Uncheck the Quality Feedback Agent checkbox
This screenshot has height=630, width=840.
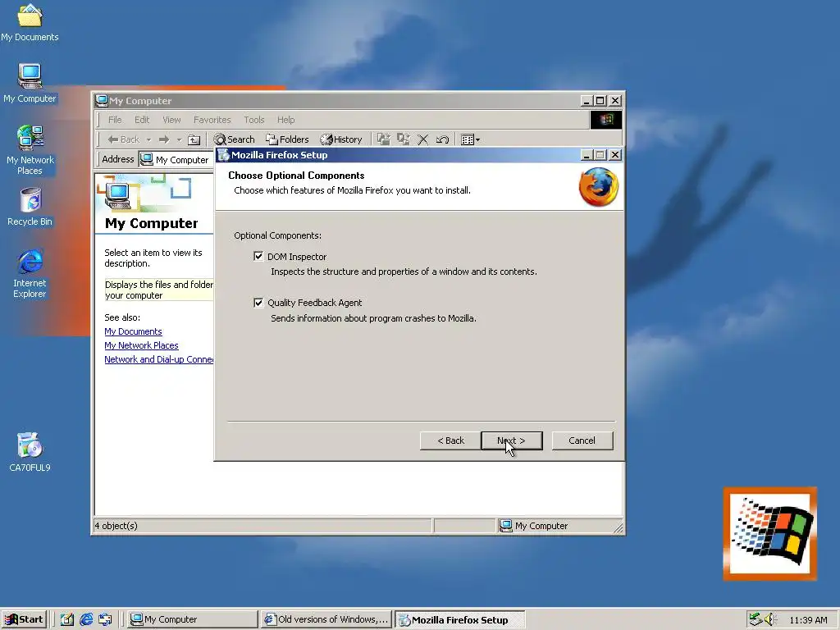[258, 303]
